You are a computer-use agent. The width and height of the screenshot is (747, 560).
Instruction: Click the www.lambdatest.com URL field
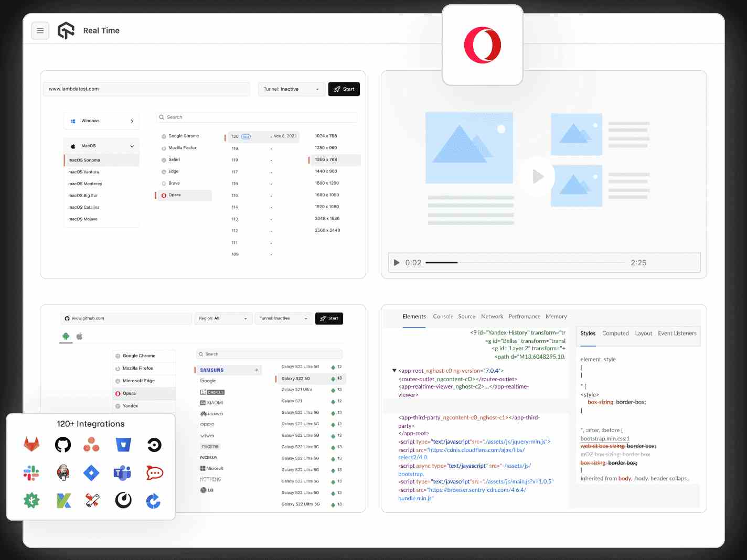pos(146,89)
